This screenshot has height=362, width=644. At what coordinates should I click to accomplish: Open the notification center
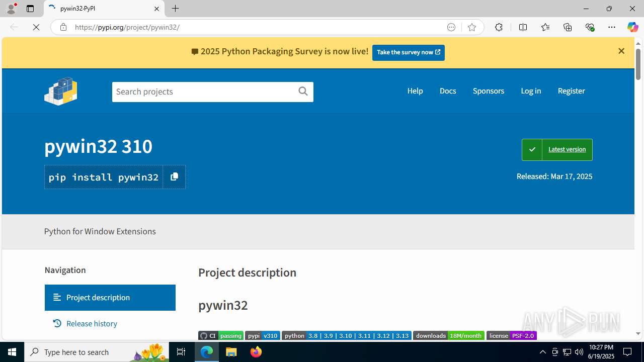point(627,352)
